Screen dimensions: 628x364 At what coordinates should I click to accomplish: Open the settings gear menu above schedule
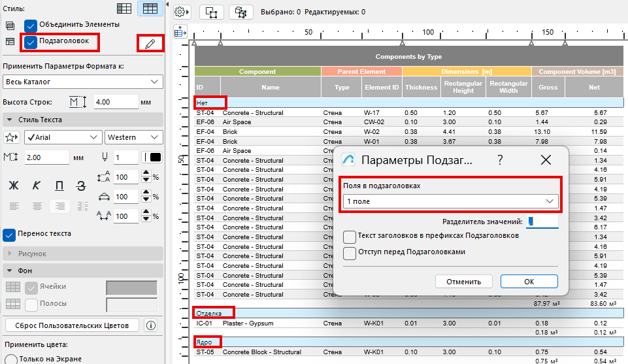182,12
